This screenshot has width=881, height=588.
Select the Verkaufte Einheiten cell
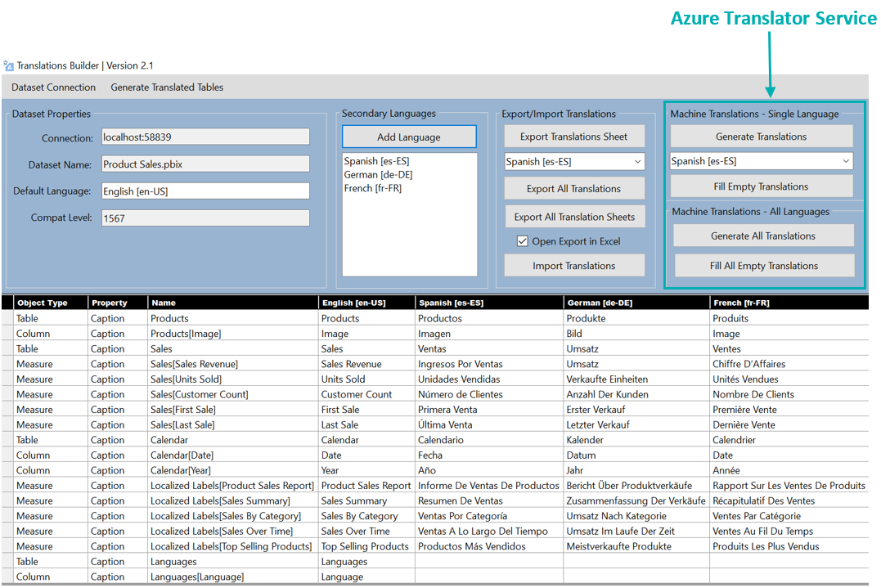pos(636,379)
